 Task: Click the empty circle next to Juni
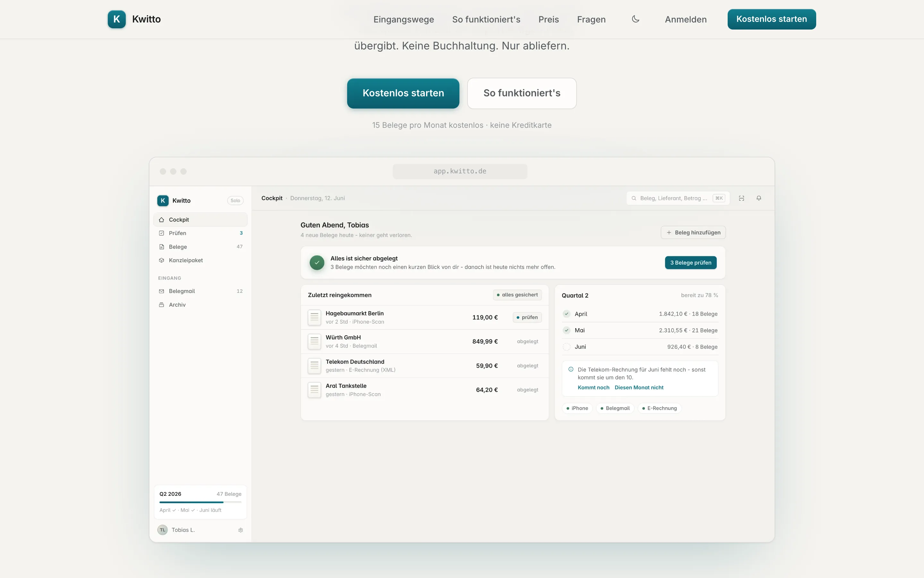[x=567, y=347]
